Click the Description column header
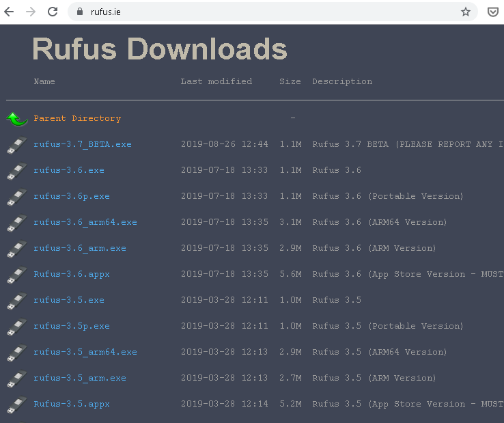 (342, 82)
